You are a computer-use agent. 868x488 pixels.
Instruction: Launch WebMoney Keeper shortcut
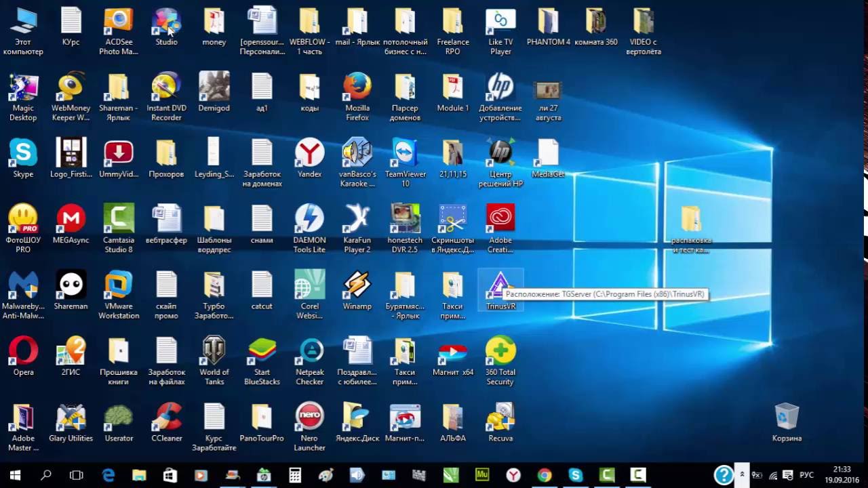(71, 97)
